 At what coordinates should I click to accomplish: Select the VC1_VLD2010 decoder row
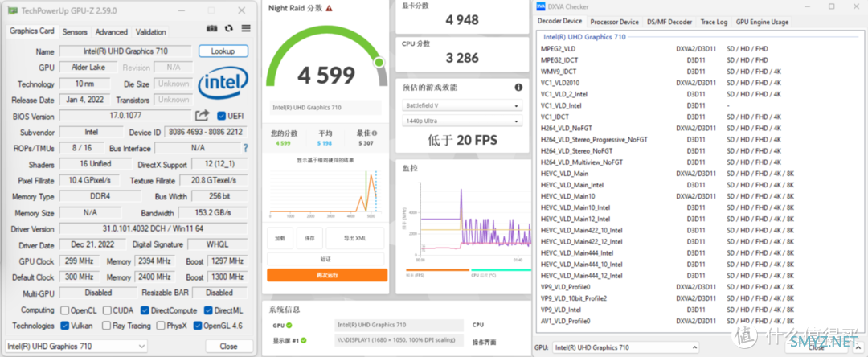click(x=698, y=83)
